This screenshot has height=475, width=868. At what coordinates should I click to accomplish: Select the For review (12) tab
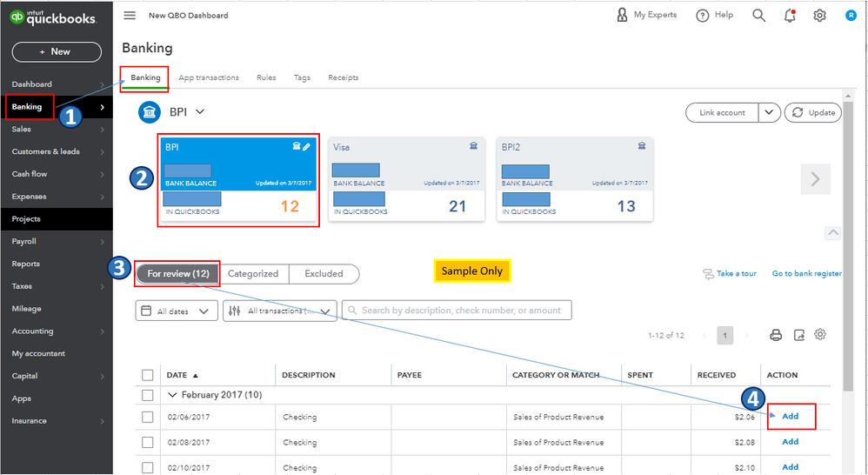point(177,273)
